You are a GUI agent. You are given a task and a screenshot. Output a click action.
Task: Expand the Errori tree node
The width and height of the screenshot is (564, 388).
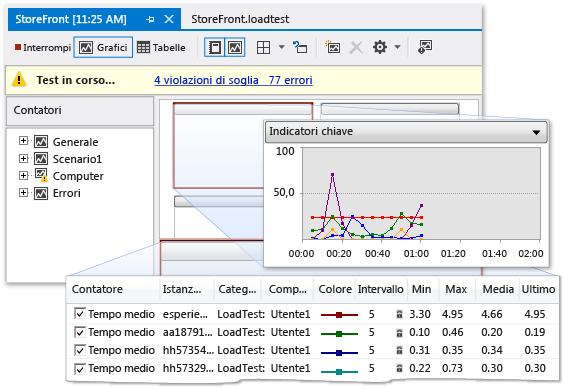(x=23, y=192)
